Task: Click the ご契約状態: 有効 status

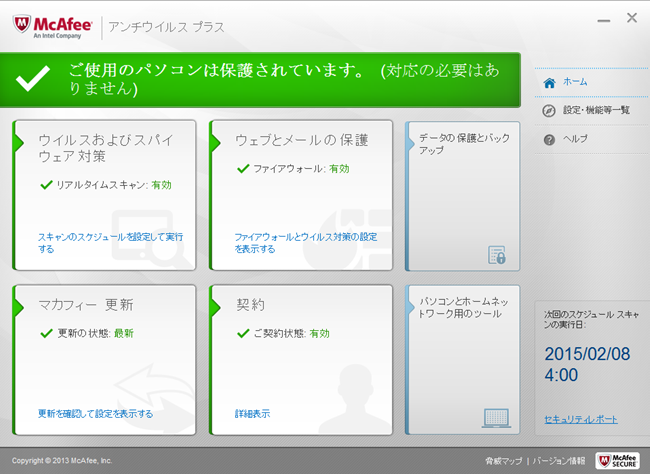Action: pos(291,333)
